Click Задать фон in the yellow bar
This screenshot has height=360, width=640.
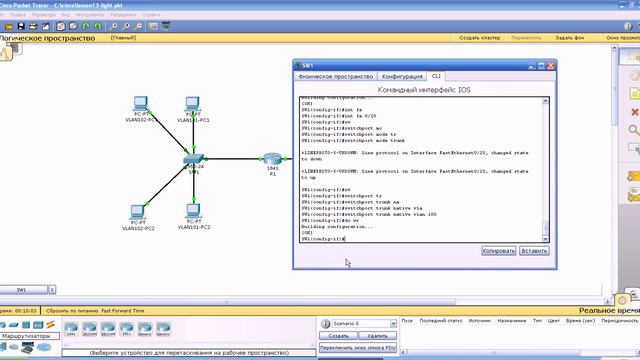tap(569, 38)
